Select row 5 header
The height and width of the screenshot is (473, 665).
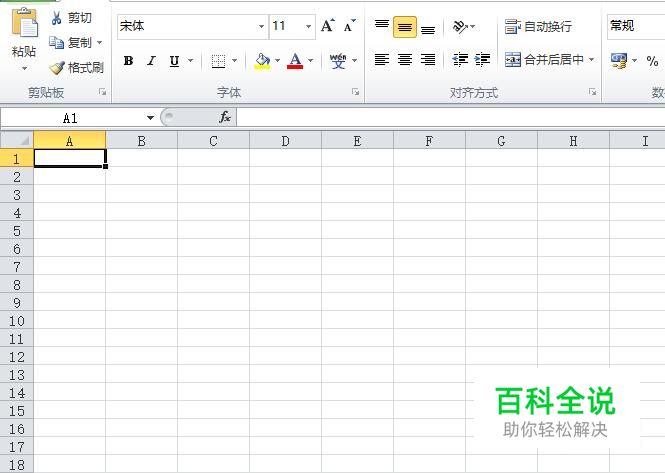[17, 231]
